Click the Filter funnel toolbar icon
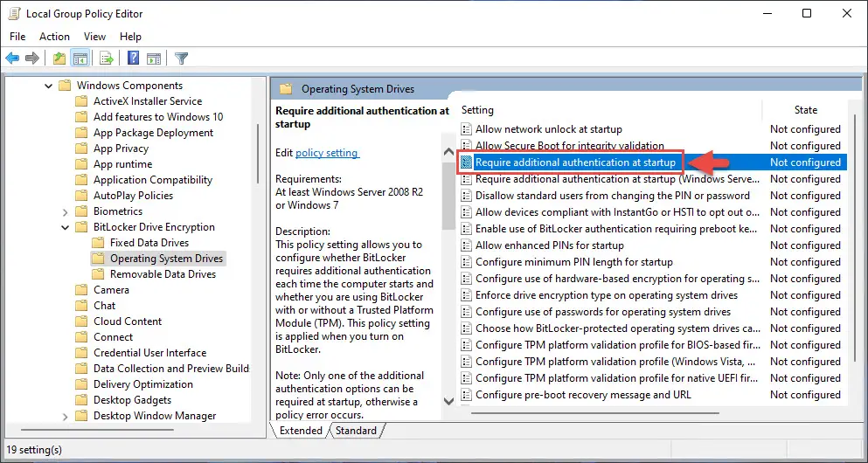The height and width of the screenshot is (463, 868). tap(181, 58)
